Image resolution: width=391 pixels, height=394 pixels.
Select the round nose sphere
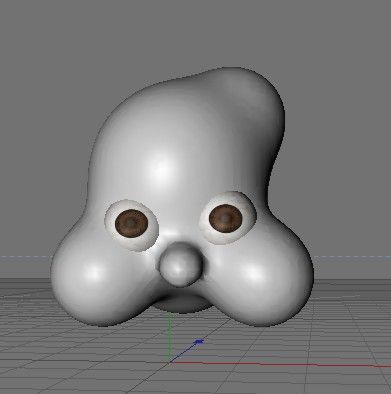point(181,264)
